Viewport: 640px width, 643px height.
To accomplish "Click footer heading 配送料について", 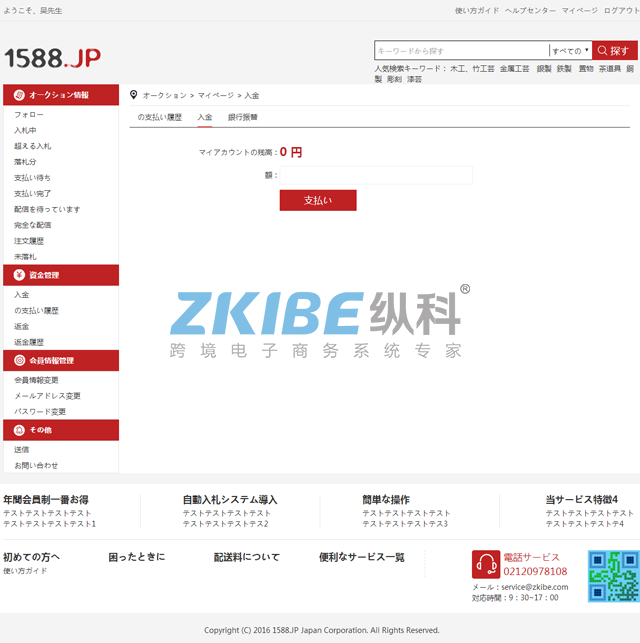I will (x=247, y=557).
